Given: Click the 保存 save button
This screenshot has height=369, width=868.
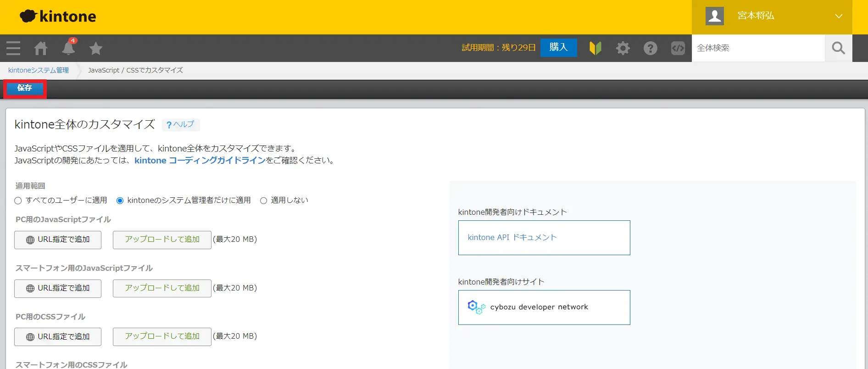Looking at the screenshot, I should pos(25,88).
